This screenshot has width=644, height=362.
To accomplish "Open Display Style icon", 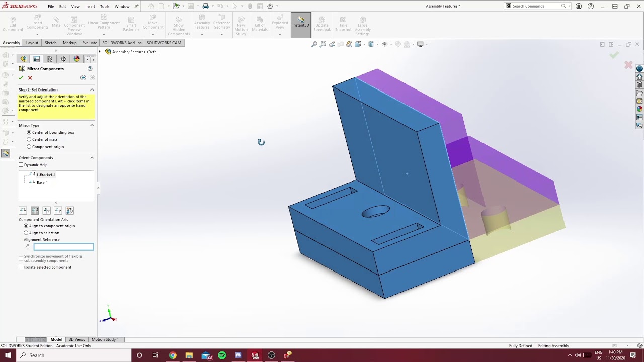I will coord(371,44).
